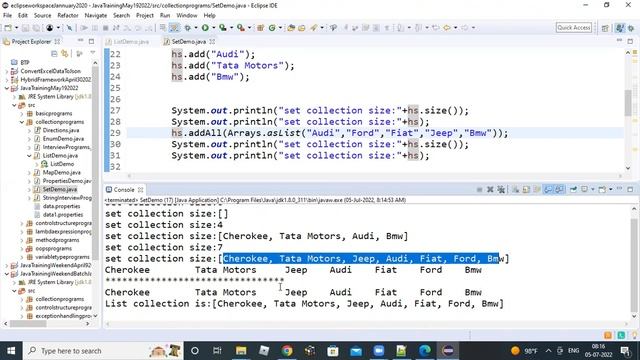This screenshot has width=640, height=360.
Task: Open File Explorer from the taskbar
Action: click(241, 351)
